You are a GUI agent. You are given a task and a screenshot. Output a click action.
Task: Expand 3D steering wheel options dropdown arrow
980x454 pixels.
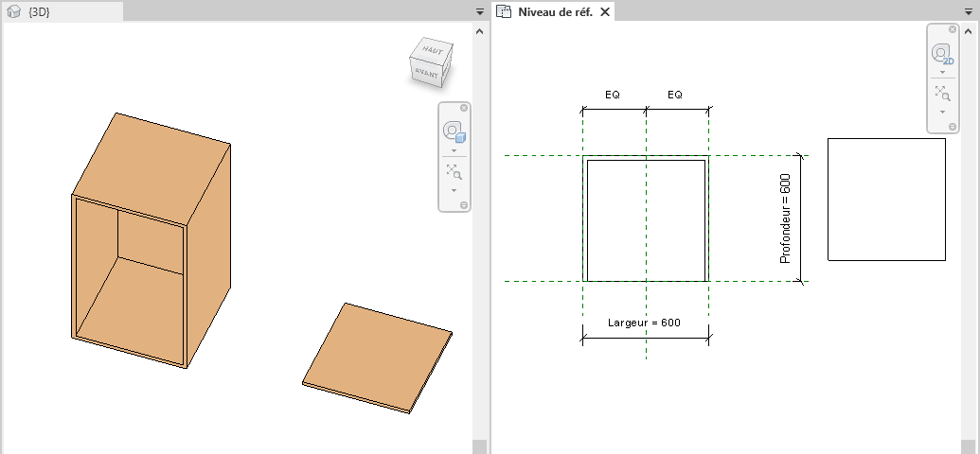454,150
